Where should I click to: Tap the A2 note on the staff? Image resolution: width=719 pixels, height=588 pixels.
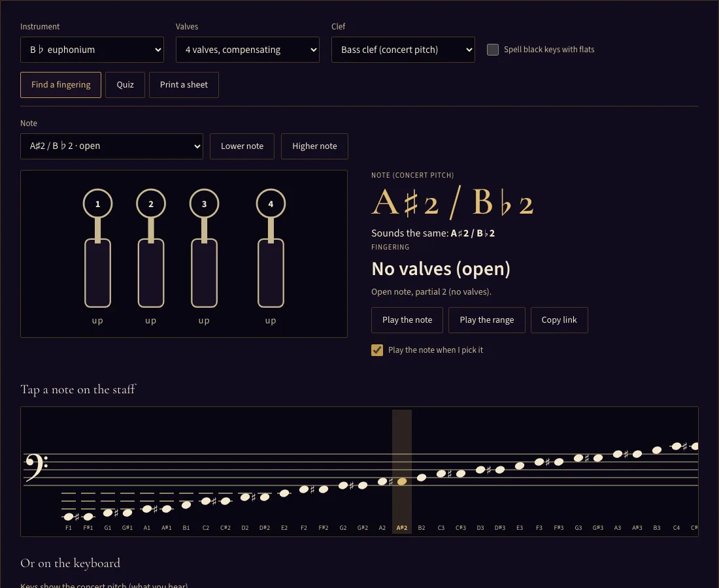click(382, 482)
